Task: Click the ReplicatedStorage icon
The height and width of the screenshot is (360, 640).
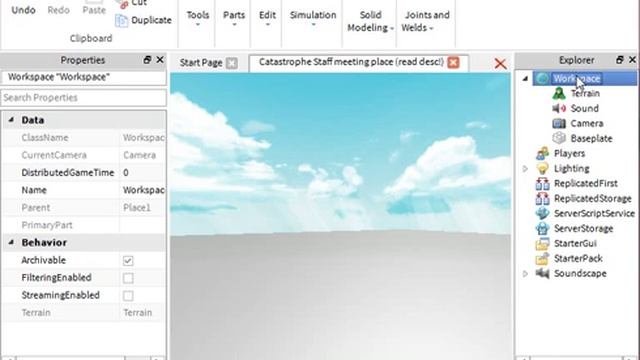Action: (x=542, y=198)
